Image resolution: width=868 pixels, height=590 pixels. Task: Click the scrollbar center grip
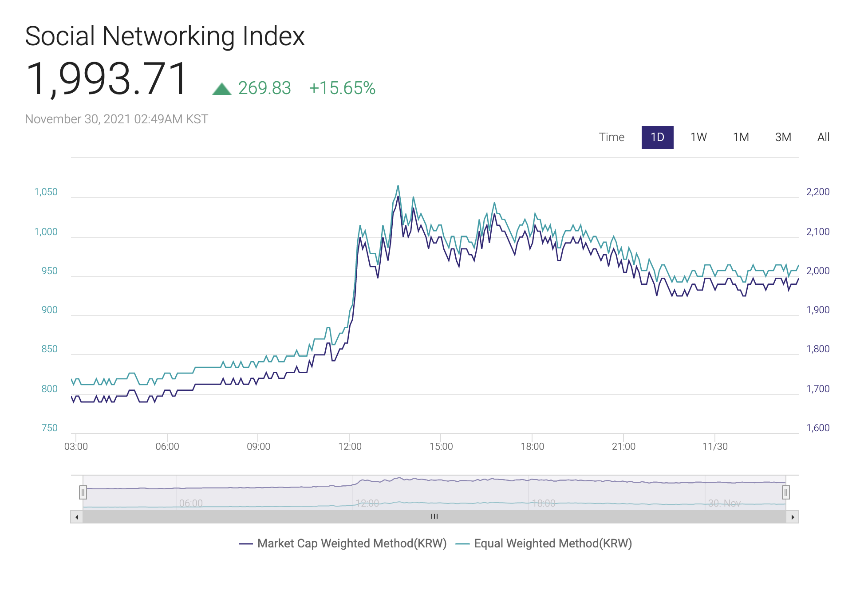coord(434,516)
